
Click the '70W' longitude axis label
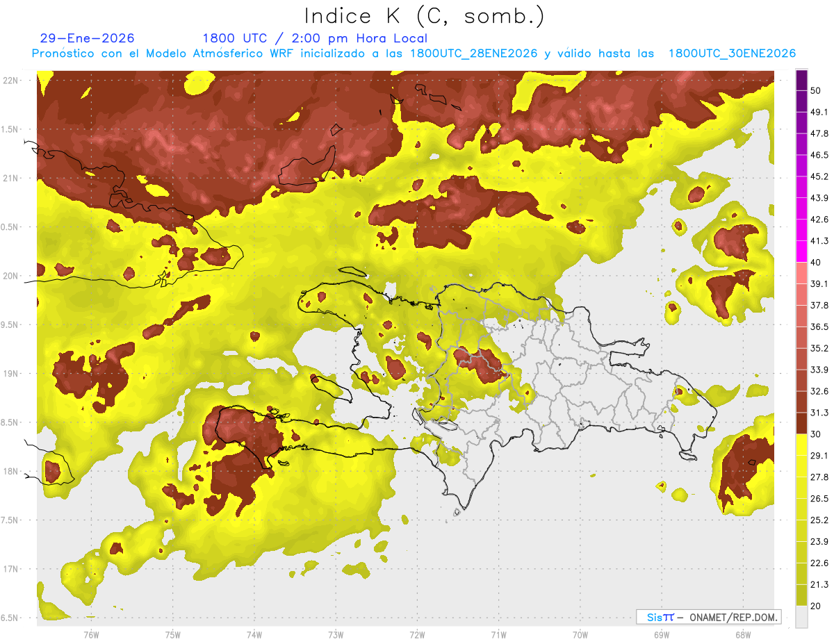point(580,635)
